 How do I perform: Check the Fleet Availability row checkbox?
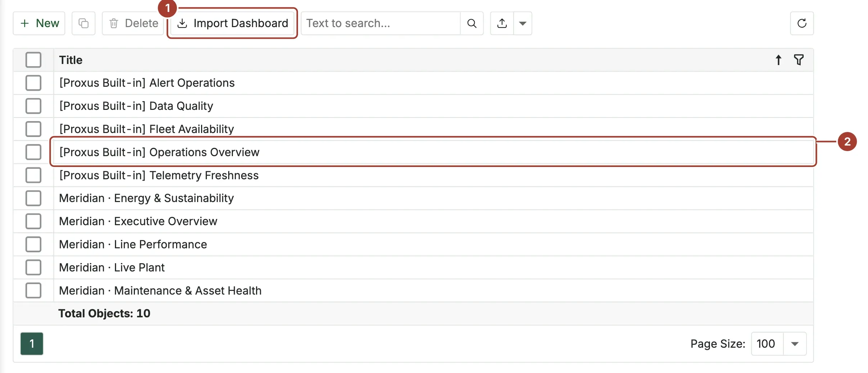(x=33, y=129)
